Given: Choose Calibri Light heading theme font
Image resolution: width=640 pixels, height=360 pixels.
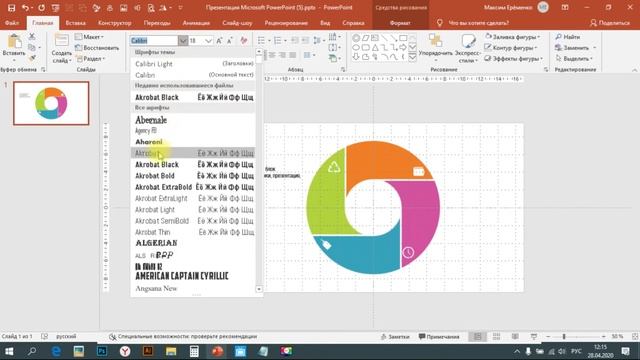Looking at the screenshot, I should click(x=194, y=64).
